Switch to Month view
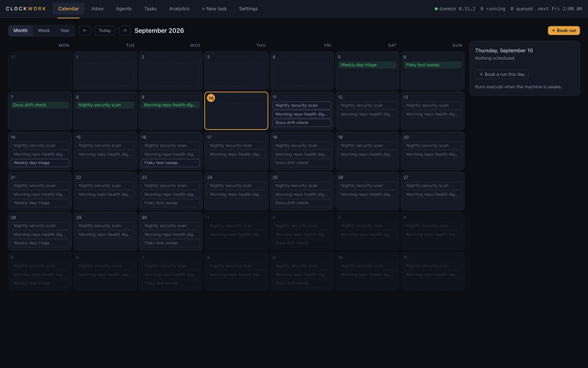The width and height of the screenshot is (588, 368). coord(21,31)
